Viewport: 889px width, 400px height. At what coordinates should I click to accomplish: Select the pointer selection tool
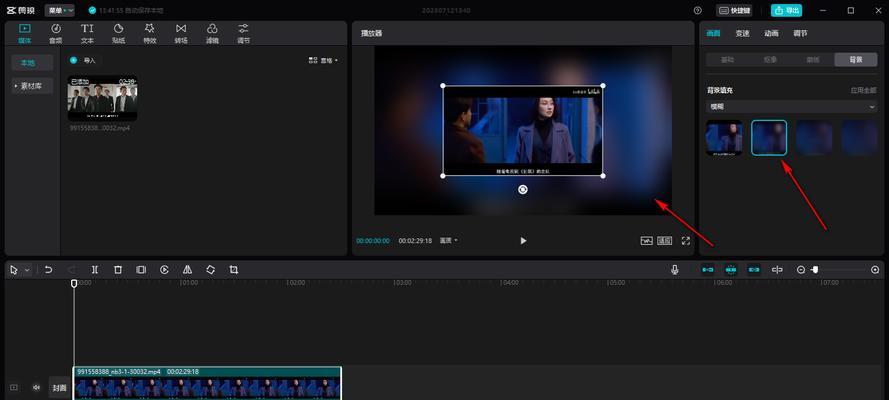point(14,270)
